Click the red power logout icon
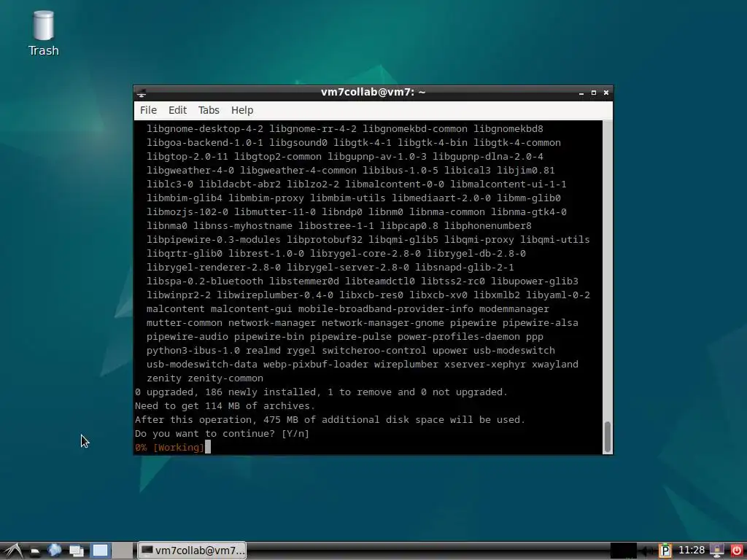Viewport: 747px width, 560px height. coord(737,551)
